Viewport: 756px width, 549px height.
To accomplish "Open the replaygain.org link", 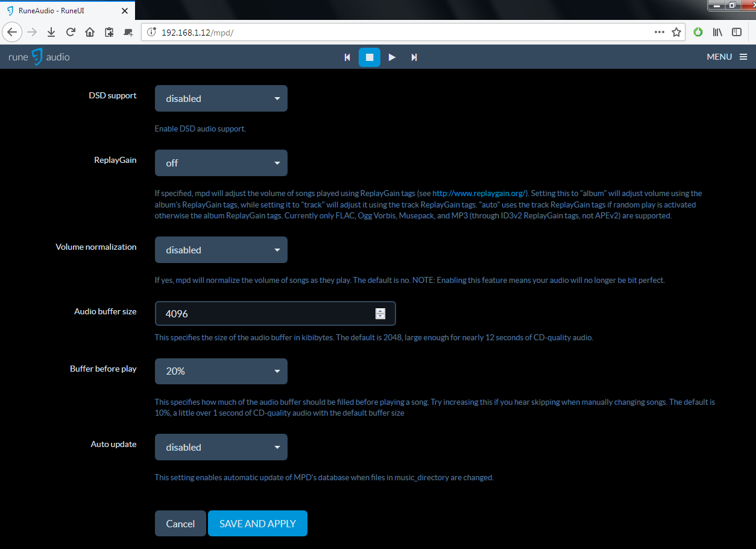I will tap(480, 194).
